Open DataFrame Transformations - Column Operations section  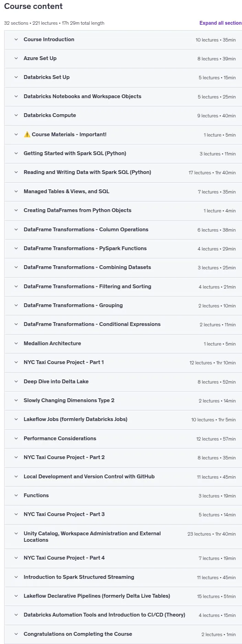123,230
